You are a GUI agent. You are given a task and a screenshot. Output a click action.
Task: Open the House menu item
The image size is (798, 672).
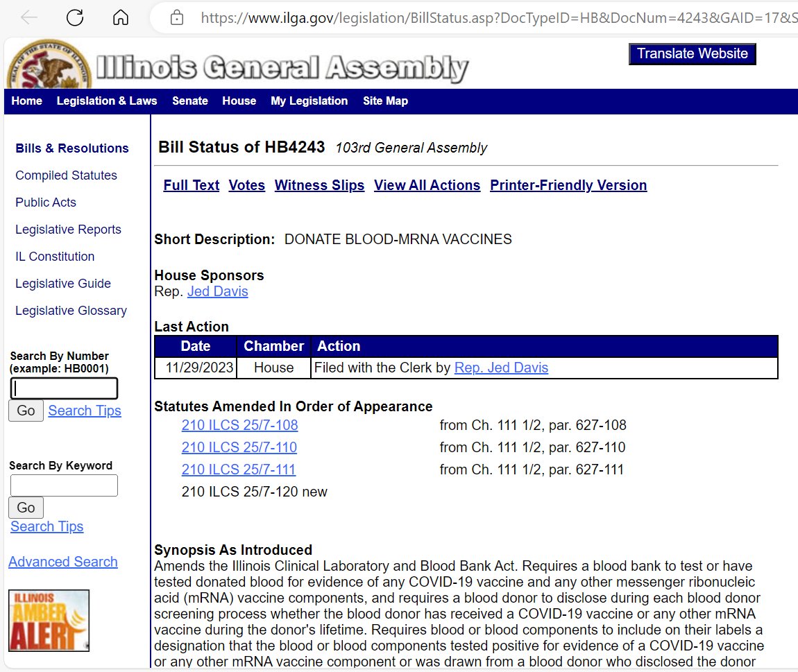point(239,101)
